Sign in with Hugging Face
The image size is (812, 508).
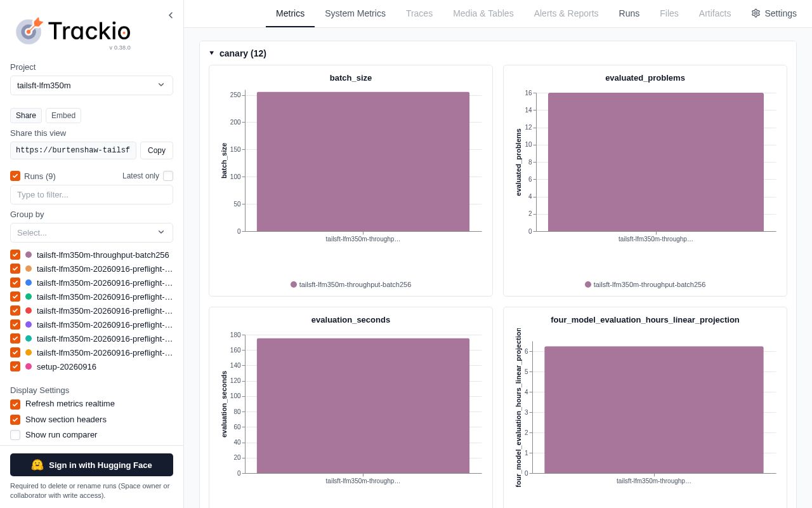click(91, 465)
